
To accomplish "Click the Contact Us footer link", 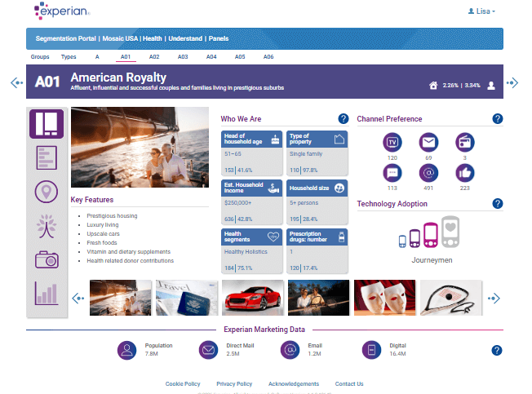I will pyautogui.click(x=349, y=383).
